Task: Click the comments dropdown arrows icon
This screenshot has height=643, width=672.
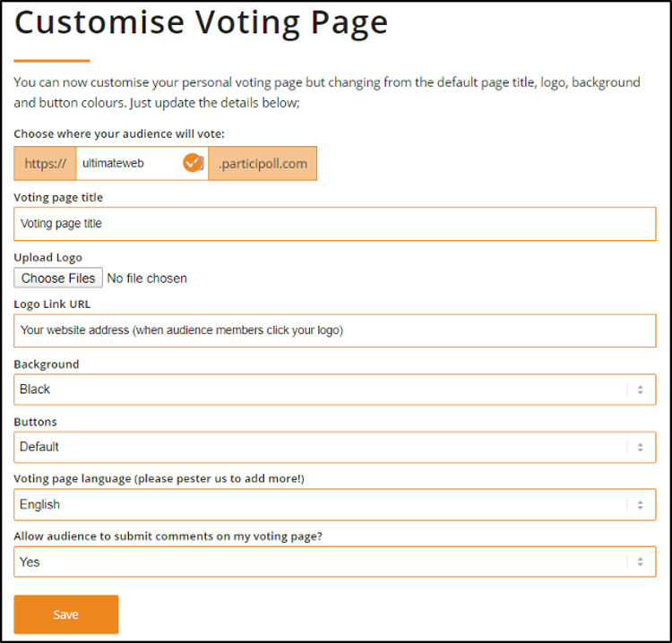Action: tap(640, 562)
